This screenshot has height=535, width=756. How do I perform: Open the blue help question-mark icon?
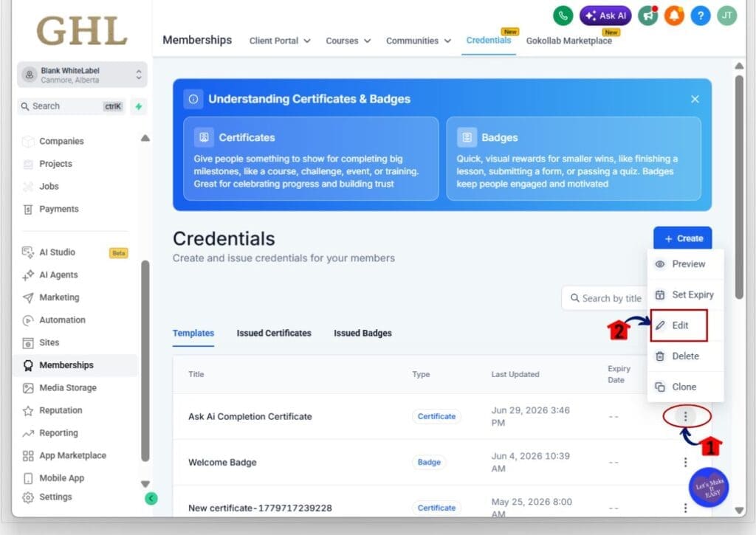click(x=701, y=16)
